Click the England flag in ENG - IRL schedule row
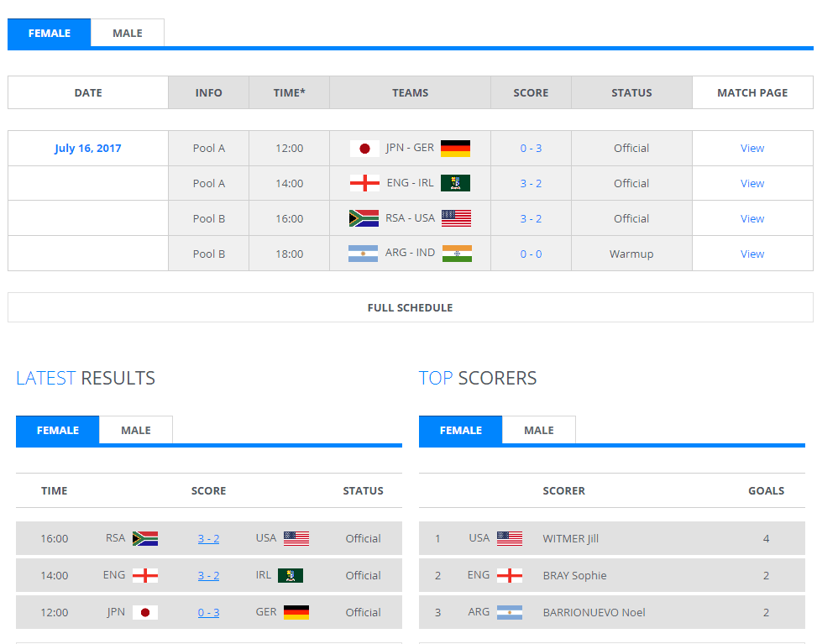The image size is (817, 644). click(x=364, y=183)
